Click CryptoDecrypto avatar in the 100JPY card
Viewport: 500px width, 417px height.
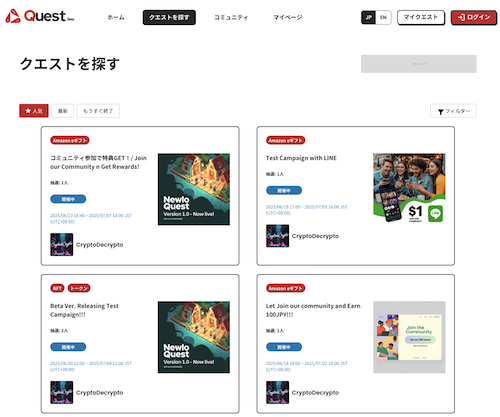277,392
